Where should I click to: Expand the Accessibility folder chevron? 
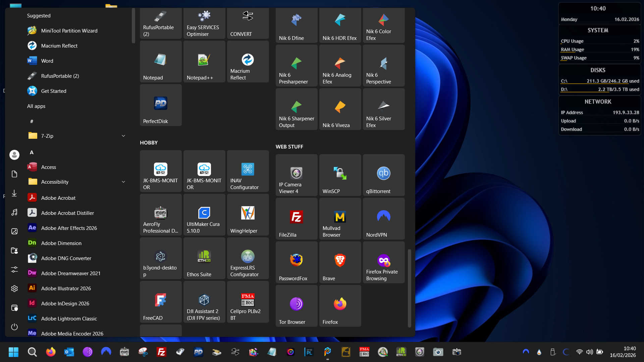[x=123, y=182]
